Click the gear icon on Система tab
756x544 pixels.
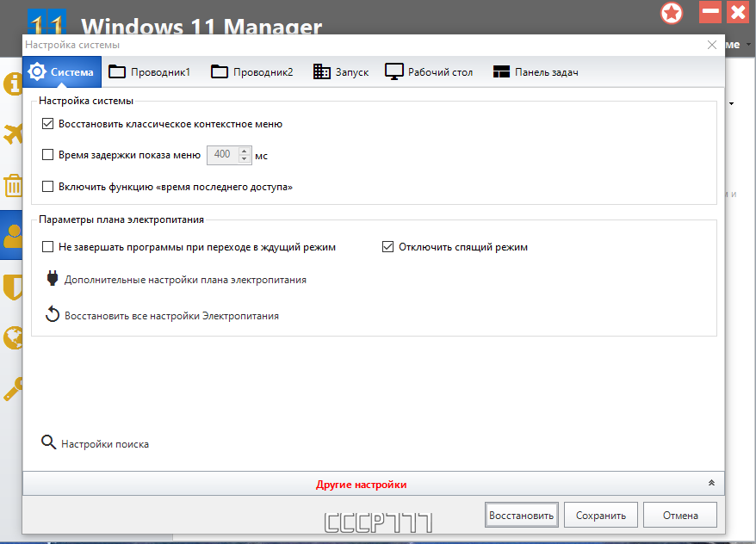(x=37, y=71)
